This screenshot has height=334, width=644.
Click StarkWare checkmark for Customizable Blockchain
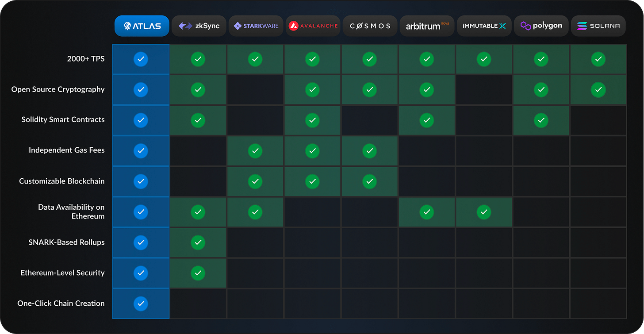point(255,181)
